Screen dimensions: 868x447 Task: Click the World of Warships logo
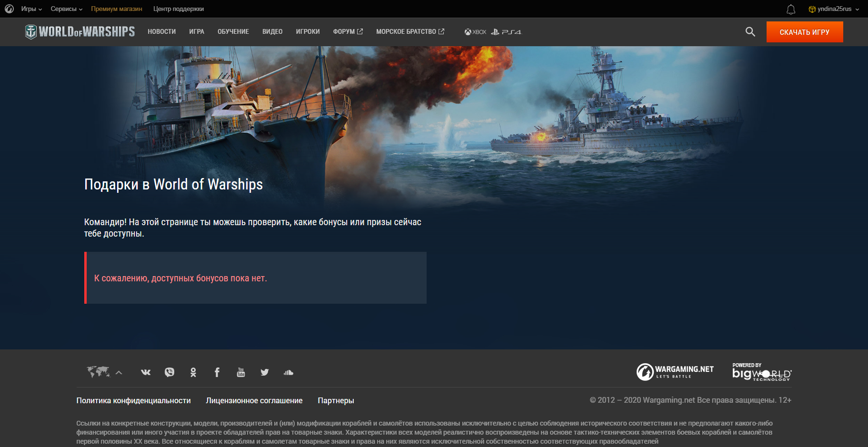tap(80, 32)
